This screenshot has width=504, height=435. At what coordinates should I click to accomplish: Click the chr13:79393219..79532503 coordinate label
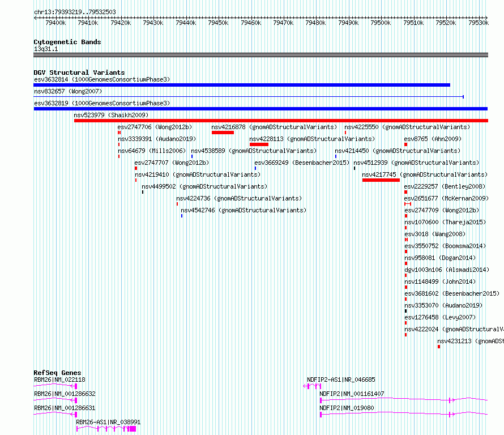[x=75, y=12]
